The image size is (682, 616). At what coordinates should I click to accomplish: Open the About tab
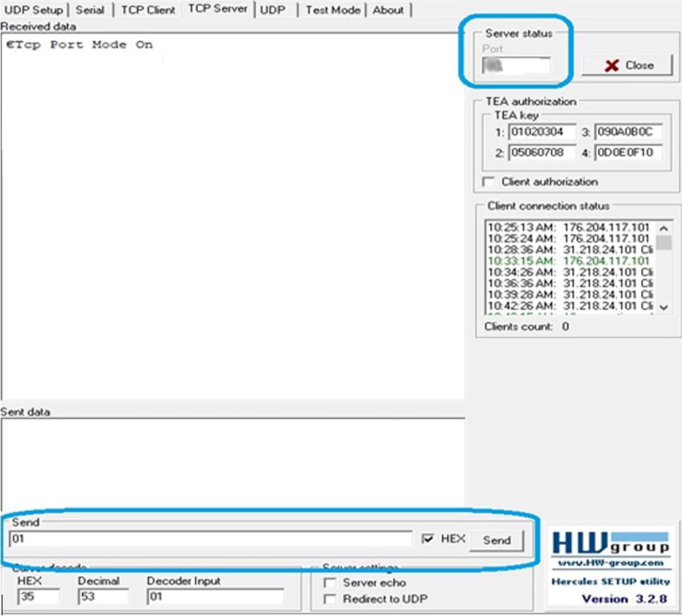pyautogui.click(x=388, y=9)
